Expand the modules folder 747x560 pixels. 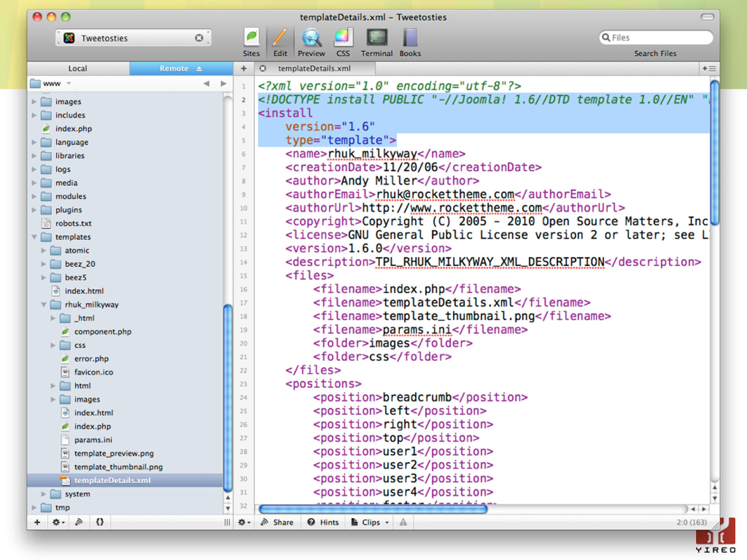(x=34, y=196)
